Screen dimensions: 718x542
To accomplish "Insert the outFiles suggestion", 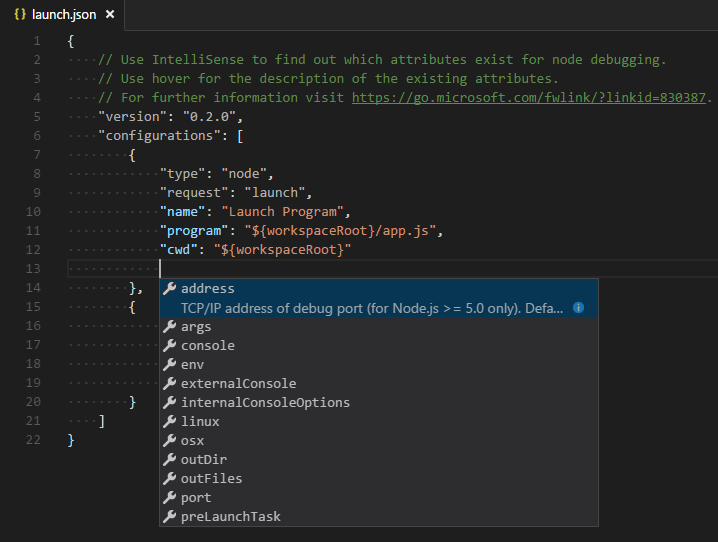I will pos(211,479).
